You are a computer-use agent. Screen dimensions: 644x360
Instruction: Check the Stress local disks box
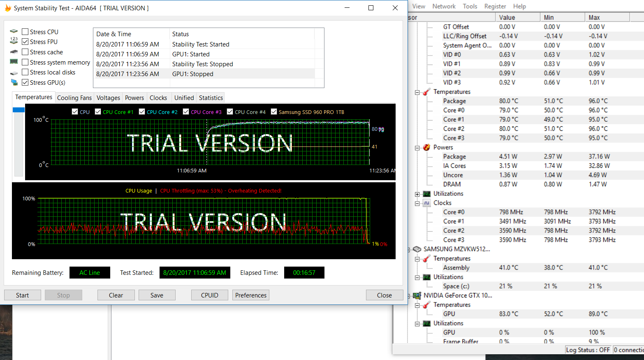(25, 72)
